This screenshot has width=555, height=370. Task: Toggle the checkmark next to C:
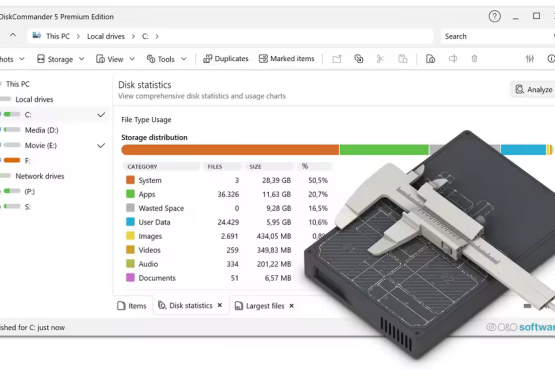point(101,115)
